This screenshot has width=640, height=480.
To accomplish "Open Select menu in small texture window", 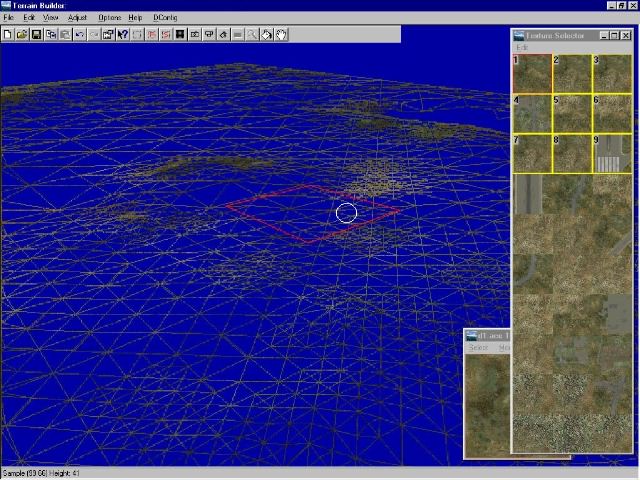I will coord(479,348).
